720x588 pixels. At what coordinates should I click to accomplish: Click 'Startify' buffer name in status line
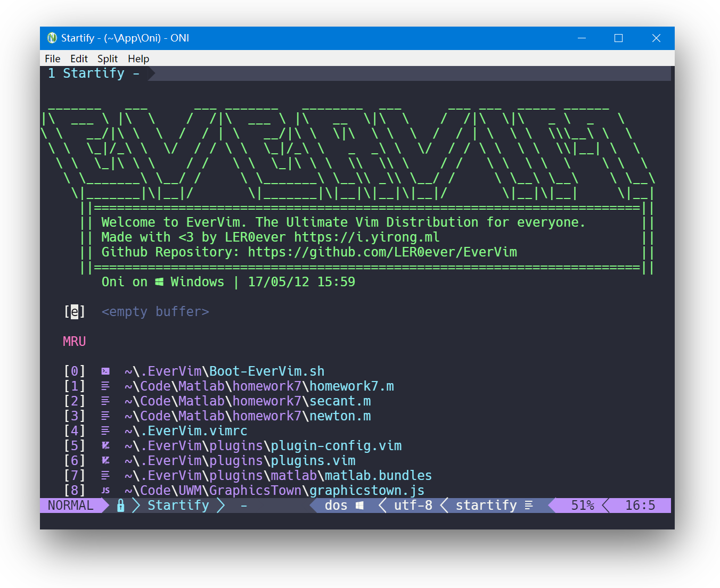tap(178, 506)
